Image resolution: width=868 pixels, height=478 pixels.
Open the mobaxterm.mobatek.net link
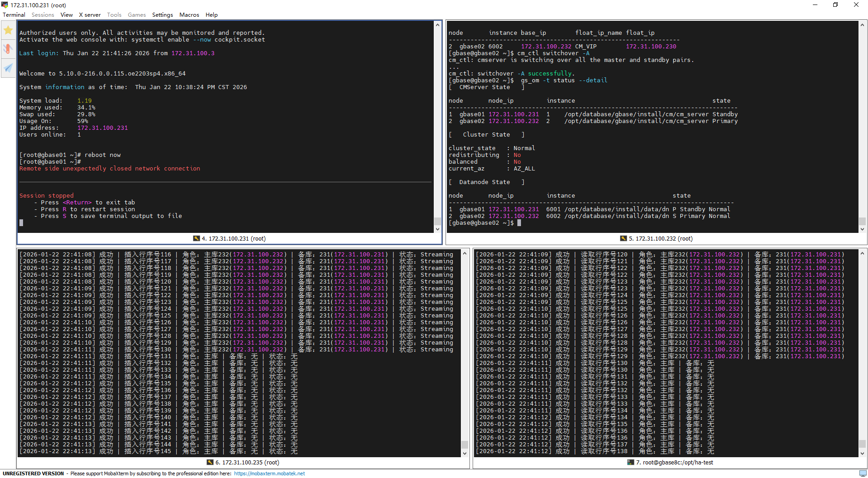pos(269,473)
